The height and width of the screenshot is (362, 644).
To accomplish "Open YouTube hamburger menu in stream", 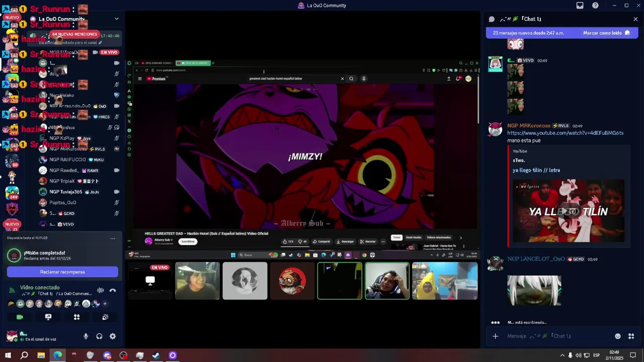I will [x=140, y=78].
